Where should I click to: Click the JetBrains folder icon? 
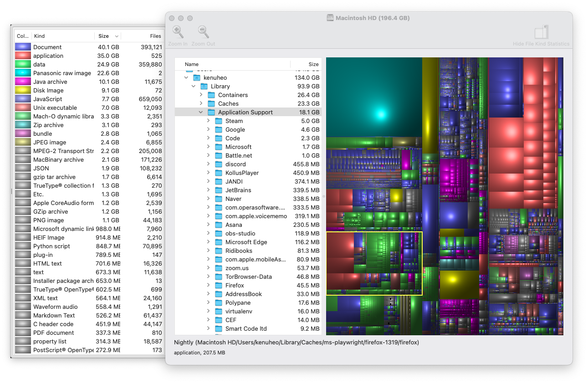coord(218,190)
